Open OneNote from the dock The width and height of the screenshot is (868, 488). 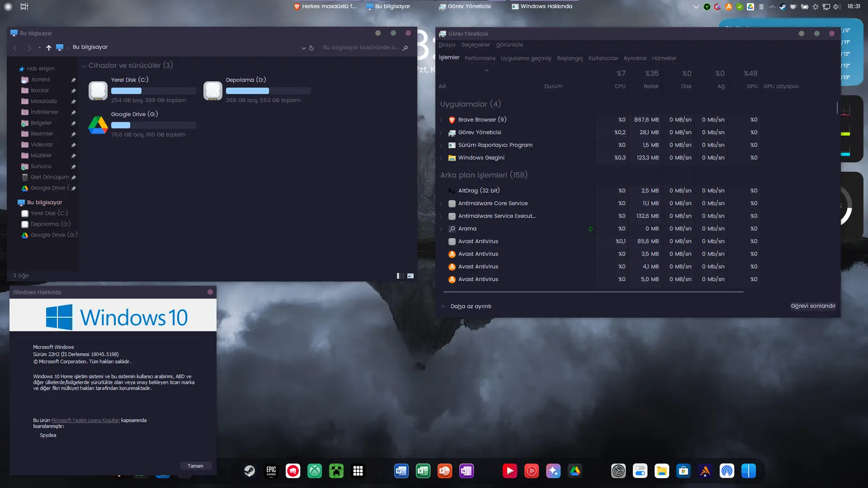coord(467,471)
